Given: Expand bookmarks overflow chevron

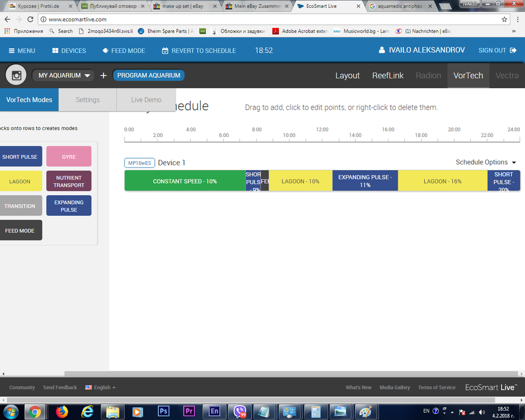Looking at the screenshot, I should click(x=514, y=31).
